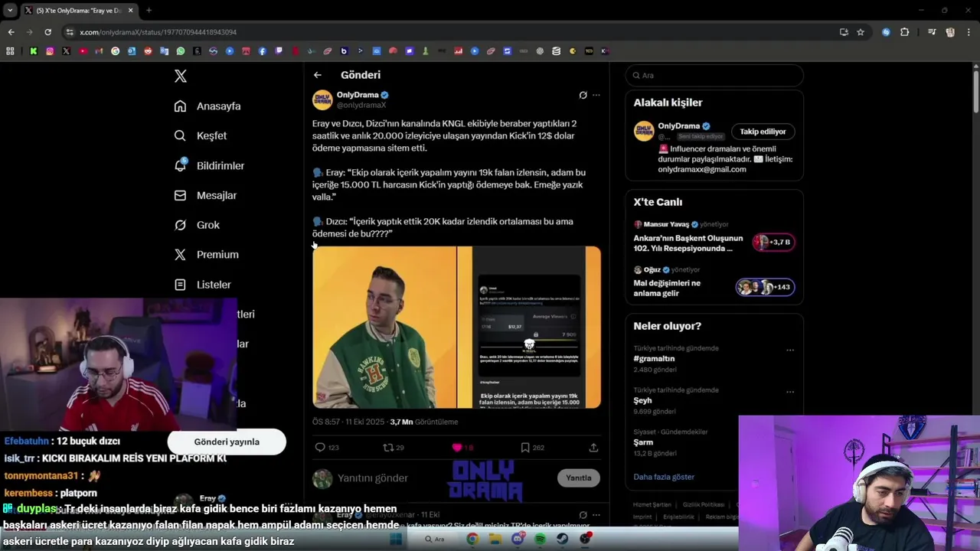
Task: Open three-dot menu on Eray's reply
Action: tap(596, 514)
